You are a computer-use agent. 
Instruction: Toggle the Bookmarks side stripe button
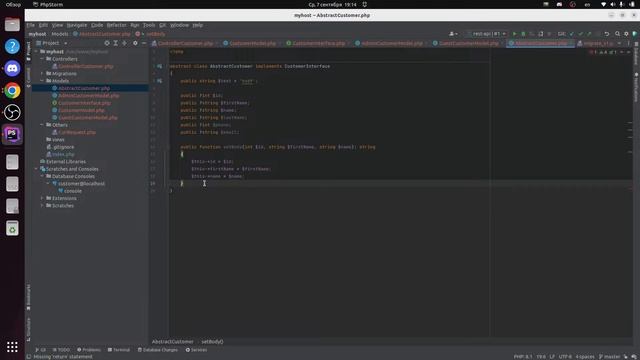[x=28, y=297]
